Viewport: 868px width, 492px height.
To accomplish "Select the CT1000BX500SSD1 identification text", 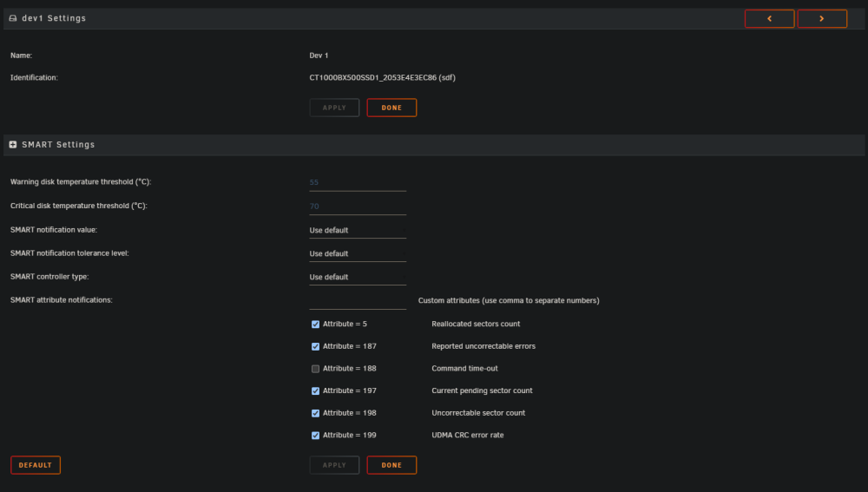I will (x=383, y=77).
